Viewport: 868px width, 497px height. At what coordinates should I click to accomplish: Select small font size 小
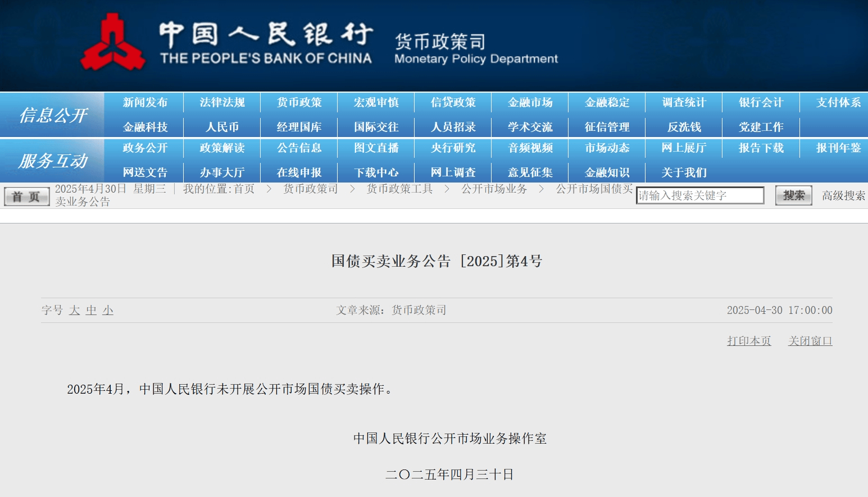[x=108, y=310]
